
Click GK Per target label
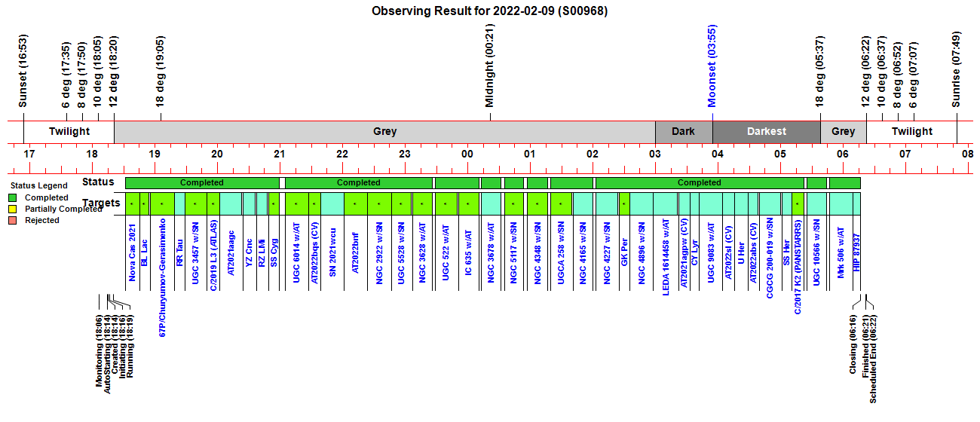tap(624, 254)
